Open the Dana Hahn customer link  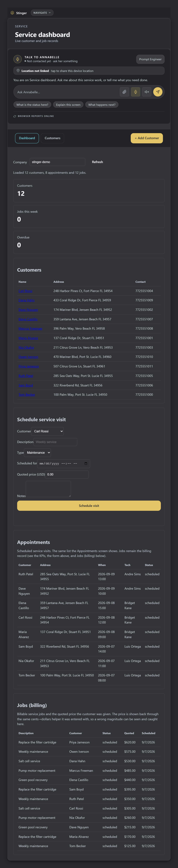(27, 300)
